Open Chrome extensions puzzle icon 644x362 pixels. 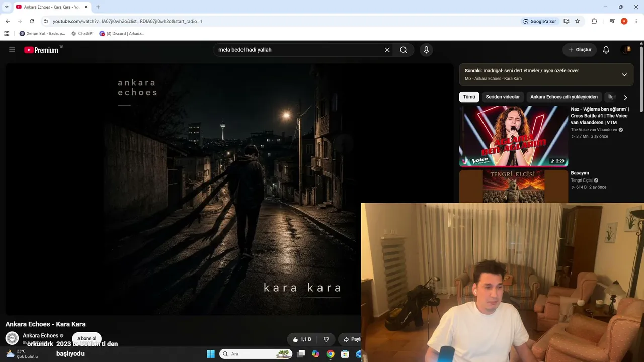[x=594, y=21]
